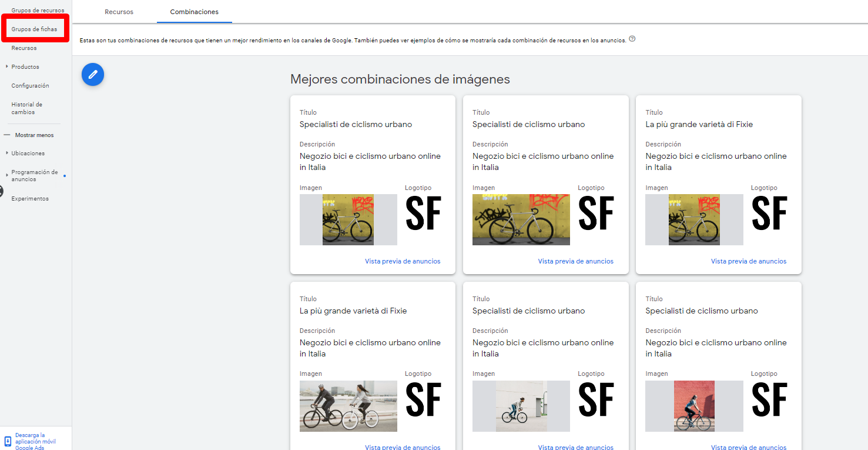Click SF logo beside wide graffiti bike image
Screen dimensions: 868x450
tap(596, 214)
